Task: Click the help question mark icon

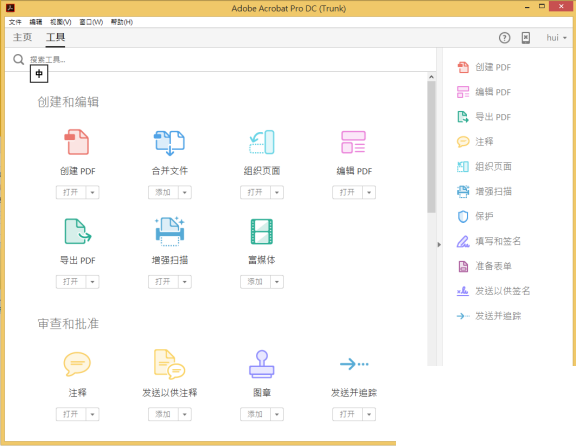Action: point(504,37)
